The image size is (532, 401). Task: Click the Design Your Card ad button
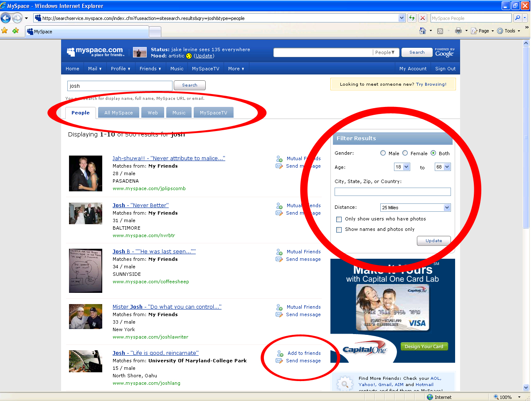pos(424,347)
